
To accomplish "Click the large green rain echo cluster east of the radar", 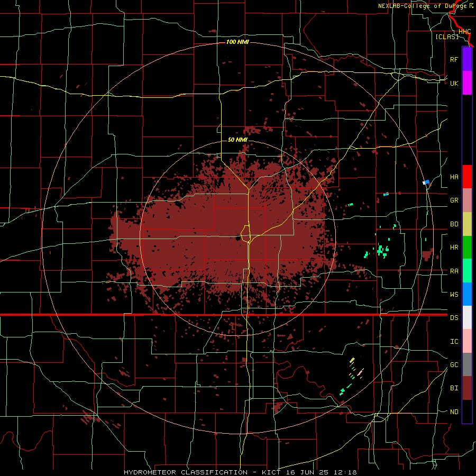I will point(383,251).
